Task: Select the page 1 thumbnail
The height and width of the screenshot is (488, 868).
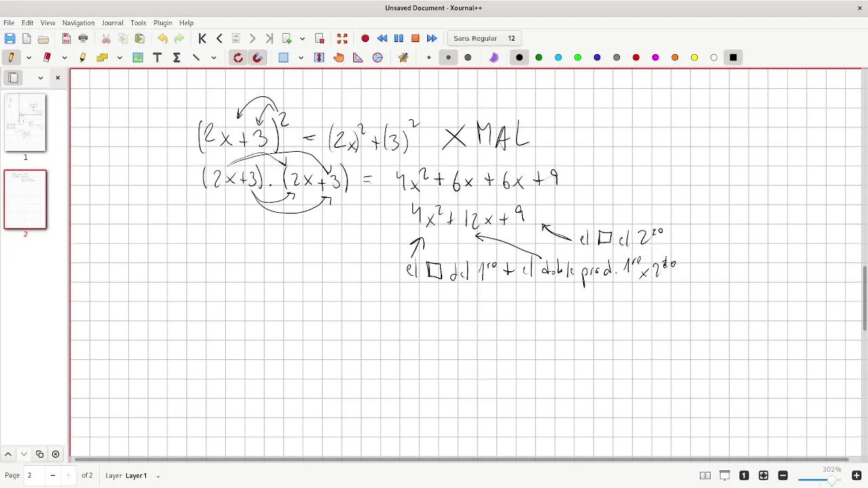Action: click(25, 123)
